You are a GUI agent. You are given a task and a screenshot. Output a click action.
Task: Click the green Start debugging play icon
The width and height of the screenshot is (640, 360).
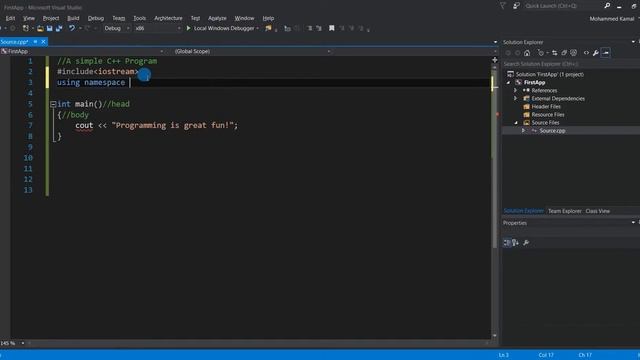click(189, 28)
